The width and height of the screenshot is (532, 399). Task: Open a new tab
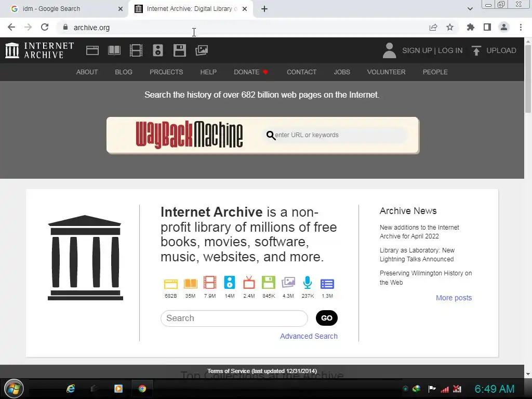(264, 9)
